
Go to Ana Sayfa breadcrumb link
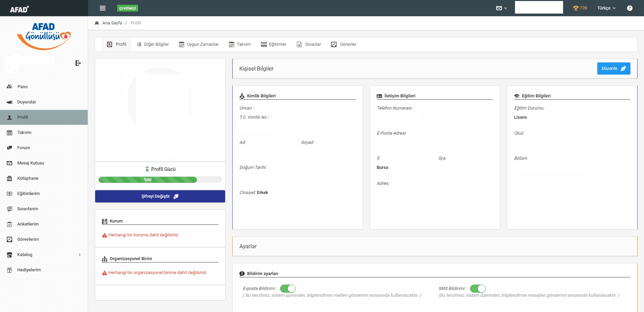pyautogui.click(x=112, y=23)
